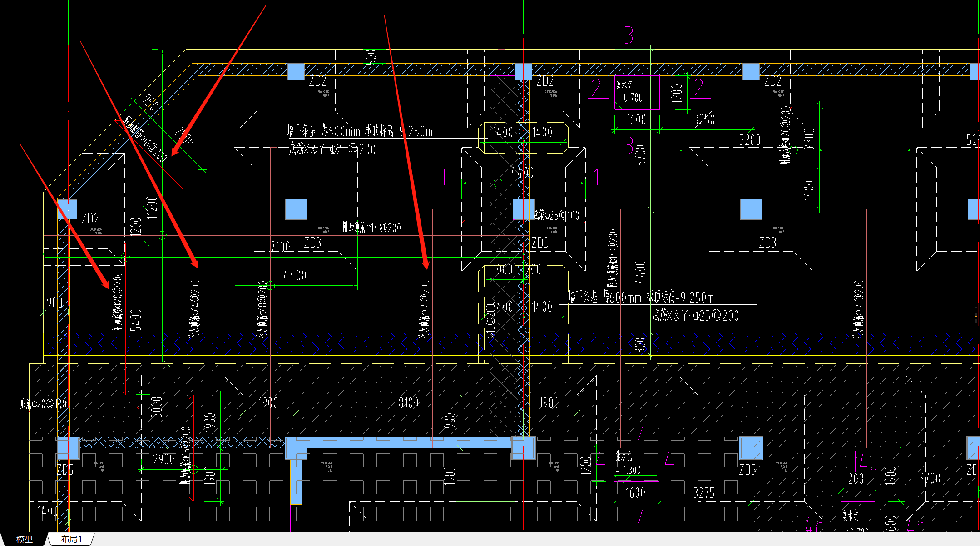Image resolution: width=980 pixels, height=546 pixels.
Task: Select the 附加顶筋Φ18@200 vertical label
Action: [x=262, y=309]
